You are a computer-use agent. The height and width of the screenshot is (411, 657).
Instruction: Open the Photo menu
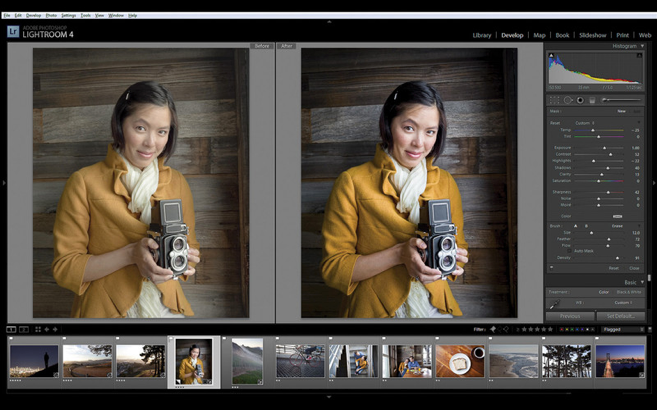[x=51, y=16]
